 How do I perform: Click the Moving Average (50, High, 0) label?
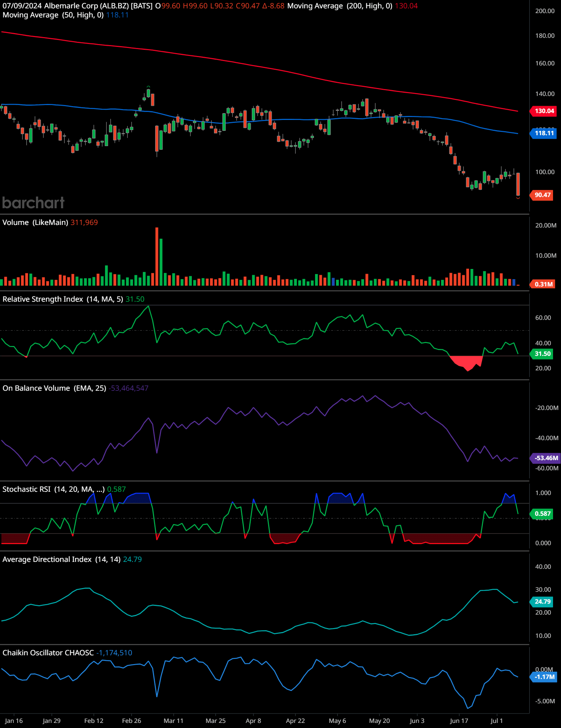coord(53,15)
